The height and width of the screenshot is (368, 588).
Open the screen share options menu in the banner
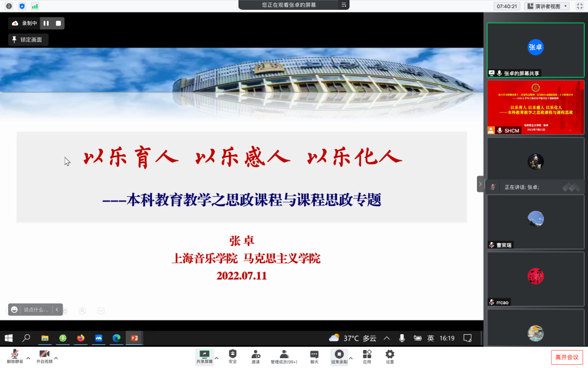344,5
